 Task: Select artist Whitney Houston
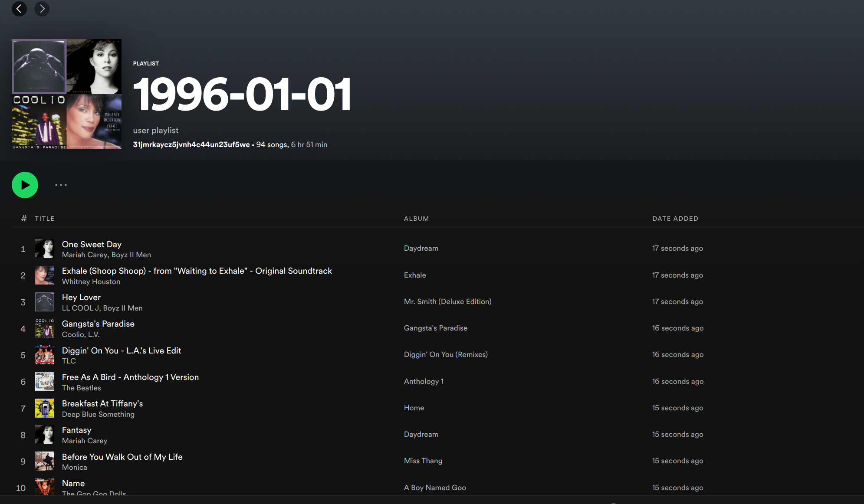[x=91, y=281]
